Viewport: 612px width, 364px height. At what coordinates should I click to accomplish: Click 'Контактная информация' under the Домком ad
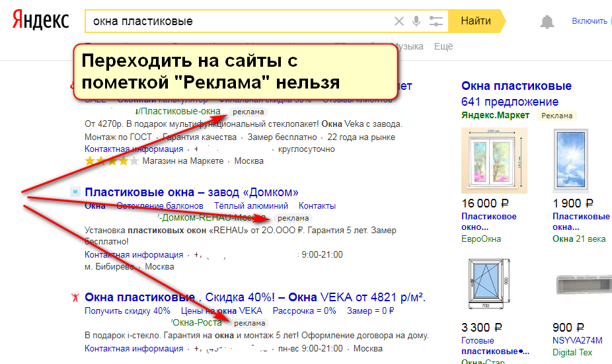134,255
